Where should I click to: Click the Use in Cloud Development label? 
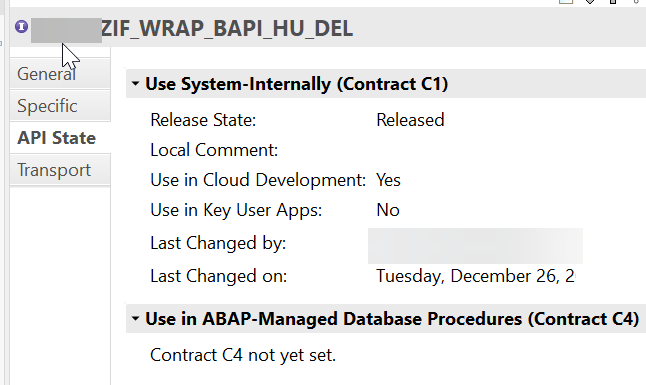click(x=258, y=180)
